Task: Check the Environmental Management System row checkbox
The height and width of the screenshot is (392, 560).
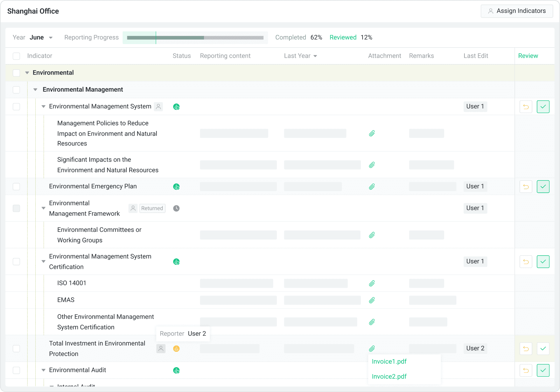Action: point(16,107)
